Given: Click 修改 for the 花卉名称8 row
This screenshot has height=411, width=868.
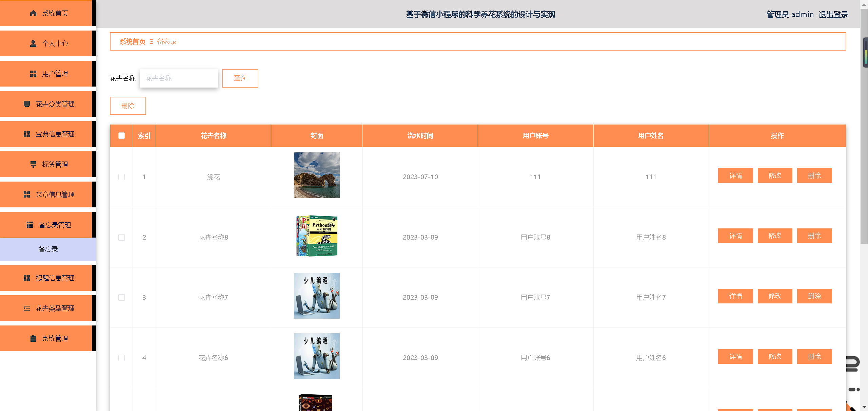Looking at the screenshot, I should pos(775,236).
